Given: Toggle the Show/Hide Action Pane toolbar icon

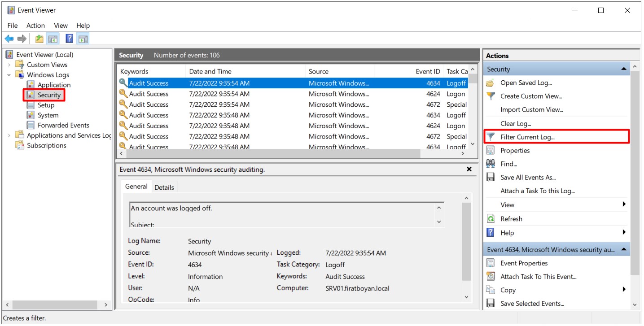Looking at the screenshot, I should (x=83, y=39).
